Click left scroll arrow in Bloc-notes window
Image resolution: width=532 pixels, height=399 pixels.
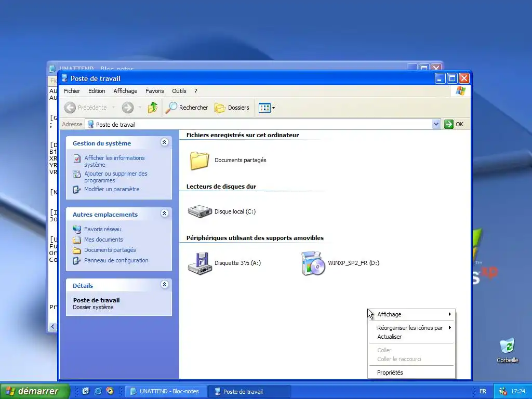[x=52, y=326]
